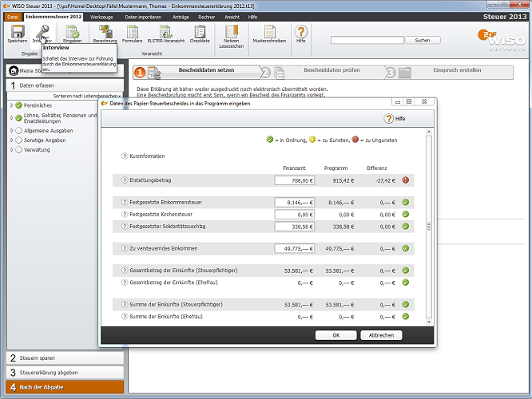Open help icon for Summe der Einkünfte (Steuerpflichtiger)
Image resolution: width=532 pixels, height=399 pixels.
point(125,304)
